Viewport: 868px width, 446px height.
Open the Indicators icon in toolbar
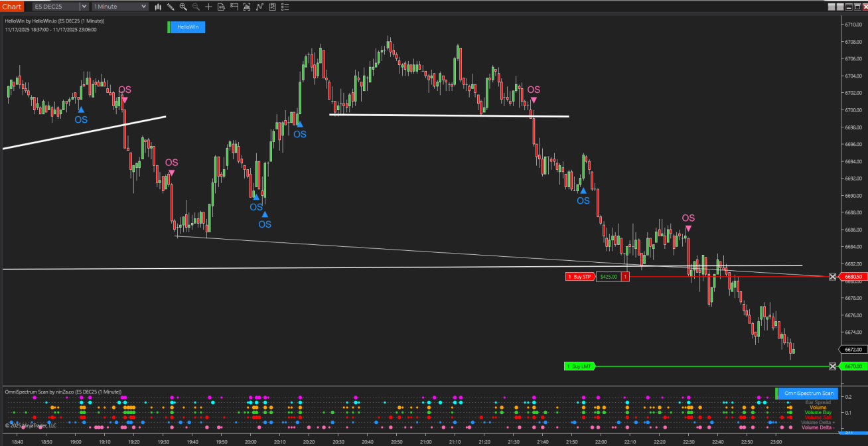click(247, 7)
